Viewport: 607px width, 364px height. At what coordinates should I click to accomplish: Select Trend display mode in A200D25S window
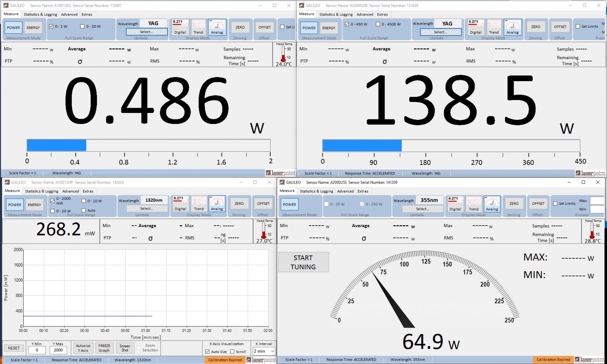[474, 204]
